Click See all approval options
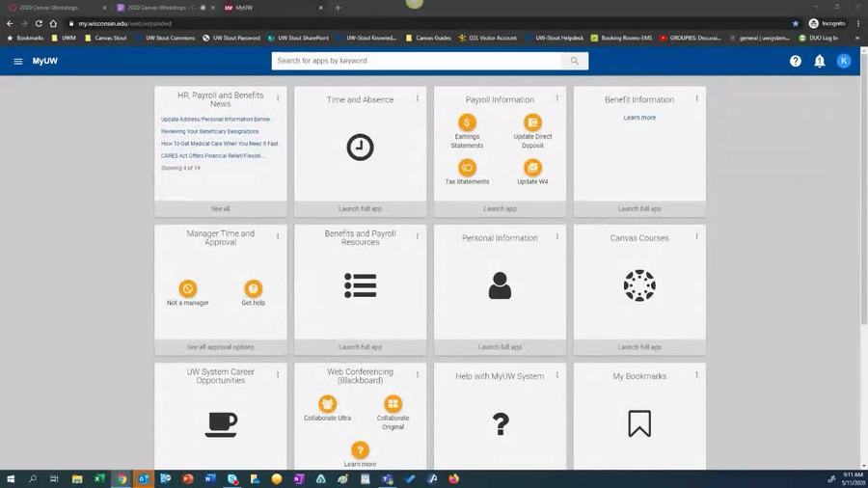 click(220, 347)
